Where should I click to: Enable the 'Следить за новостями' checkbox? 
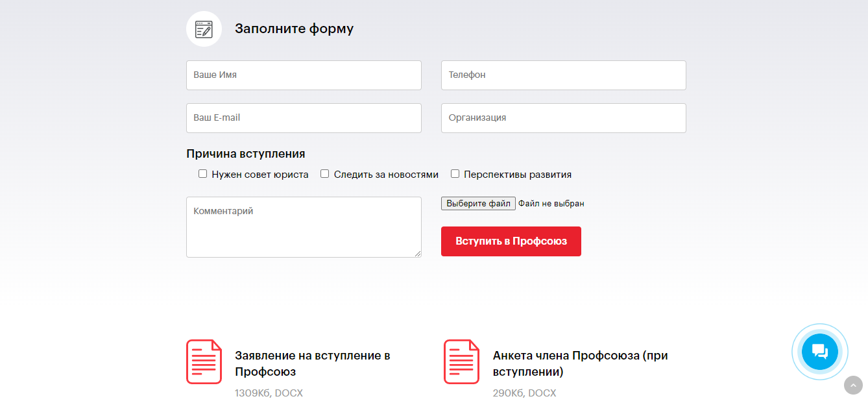click(325, 174)
